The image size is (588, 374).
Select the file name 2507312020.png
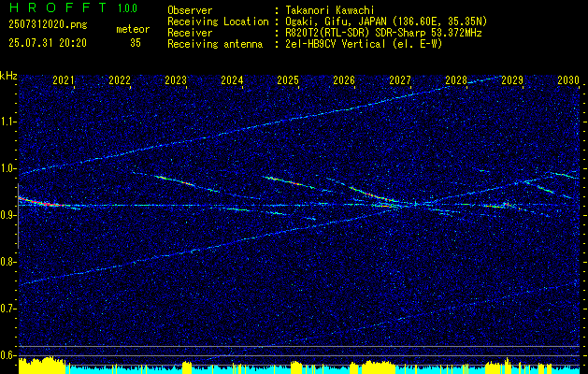pyautogui.click(x=48, y=25)
